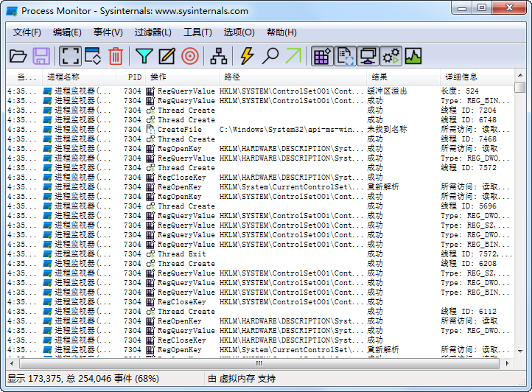Open Find with the magnifier icon
Viewport: 532px width, 392px height.
click(x=270, y=56)
